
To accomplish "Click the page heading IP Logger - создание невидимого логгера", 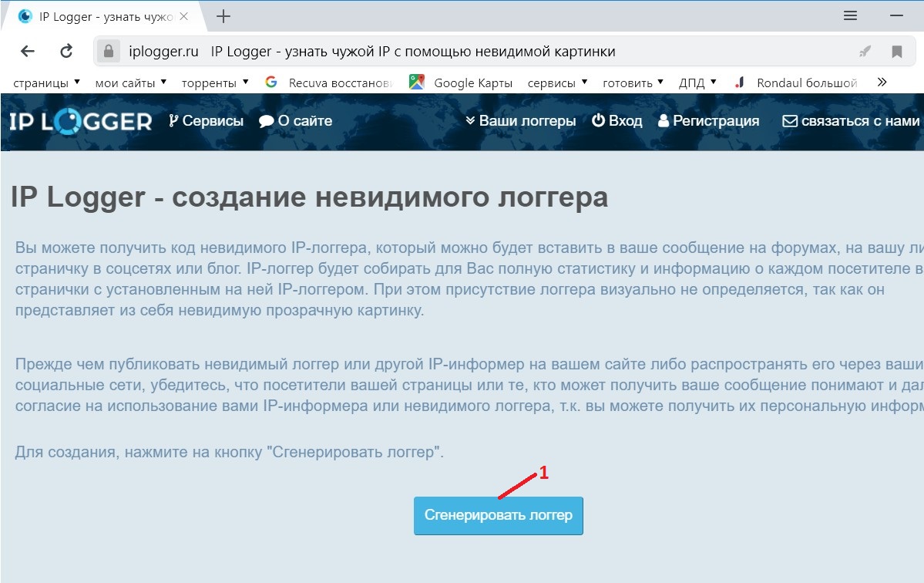I will (x=309, y=197).
